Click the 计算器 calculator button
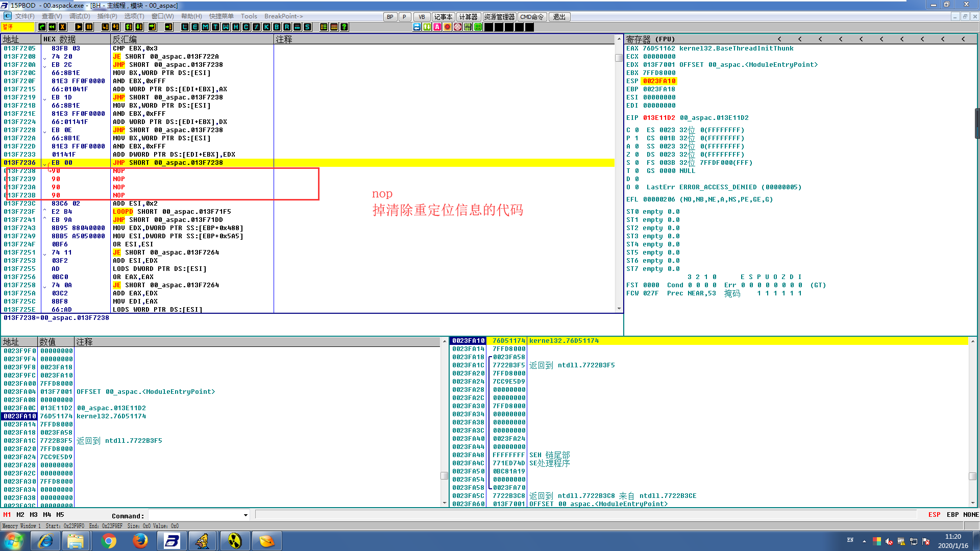This screenshot has height=551, width=980. tap(468, 17)
